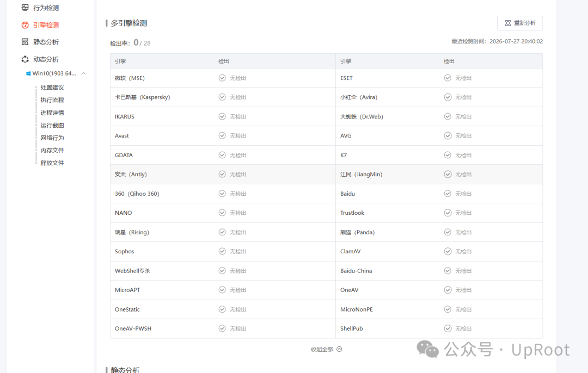The height and width of the screenshot is (373, 588).
Task: Click the check icon for ESET
Action: [448, 78]
